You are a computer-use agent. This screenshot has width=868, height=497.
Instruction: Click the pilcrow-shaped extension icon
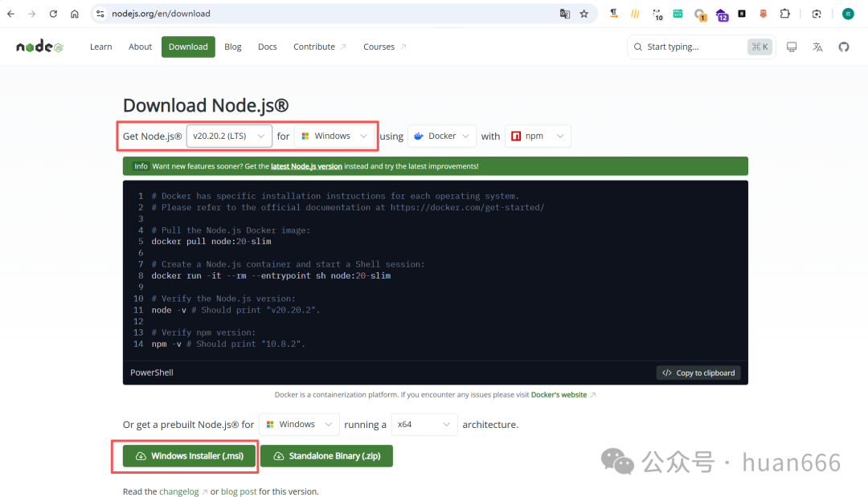click(614, 14)
